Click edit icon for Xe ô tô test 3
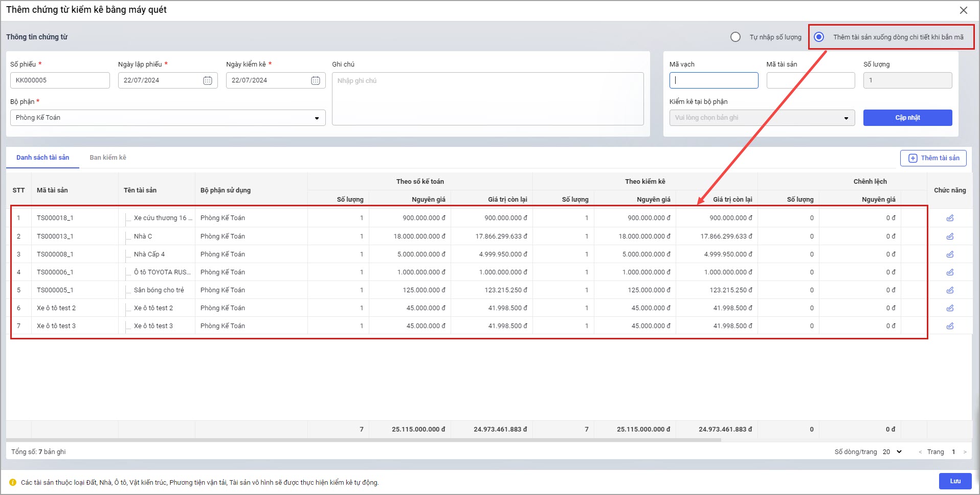Image resolution: width=980 pixels, height=495 pixels. click(x=950, y=326)
